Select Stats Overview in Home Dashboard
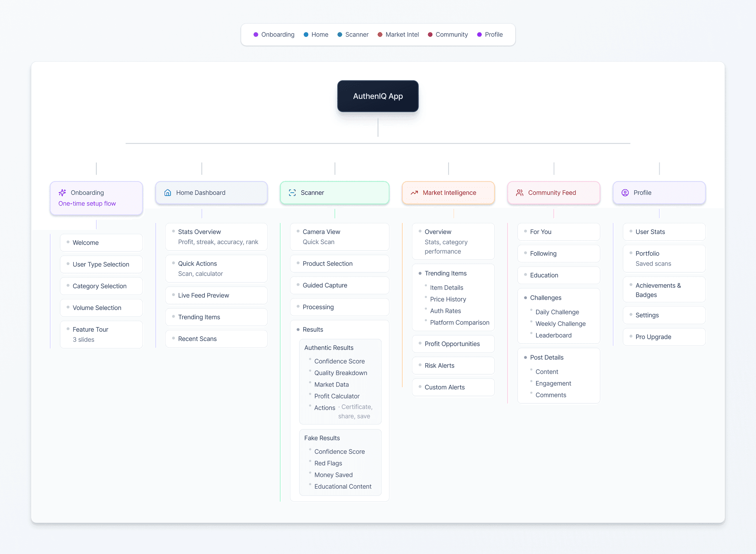756x554 pixels. click(217, 237)
